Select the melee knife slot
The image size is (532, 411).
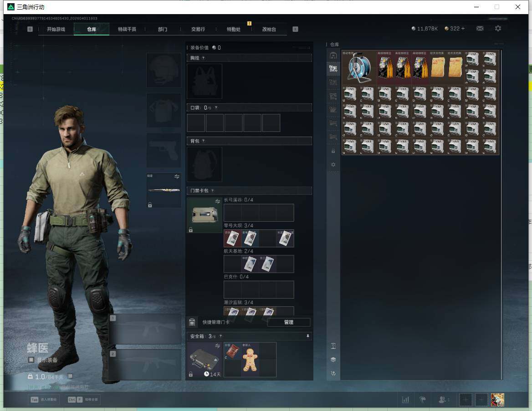click(x=164, y=191)
